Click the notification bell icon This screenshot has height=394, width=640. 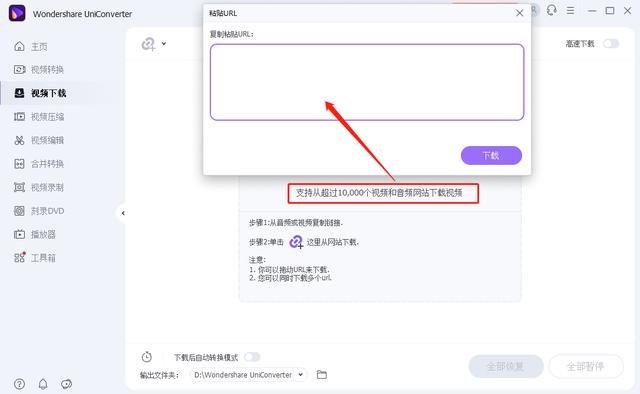click(43, 384)
